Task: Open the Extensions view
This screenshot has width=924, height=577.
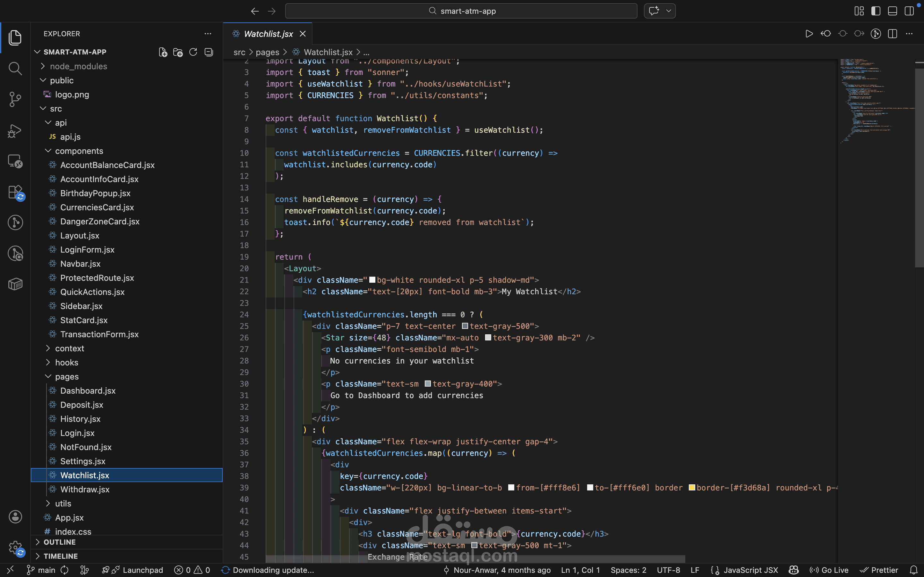Action: coord(15,192)
